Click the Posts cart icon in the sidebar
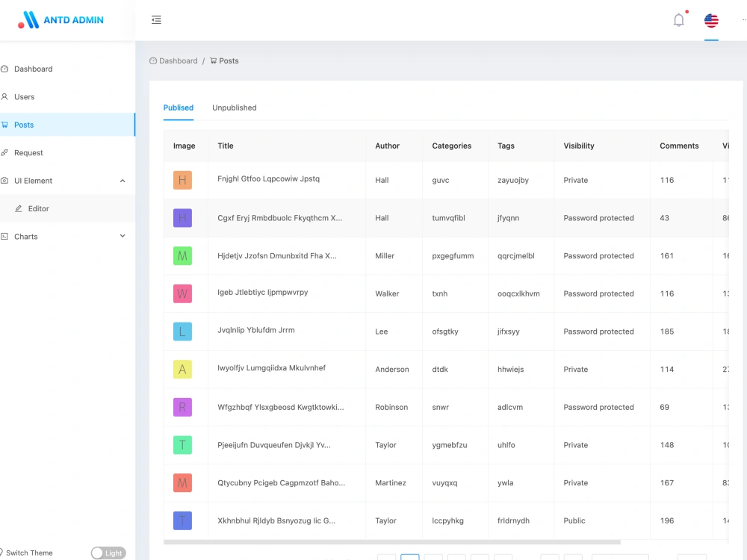The width and height of the screenshot is (747, 560). [x=4, y=125]
